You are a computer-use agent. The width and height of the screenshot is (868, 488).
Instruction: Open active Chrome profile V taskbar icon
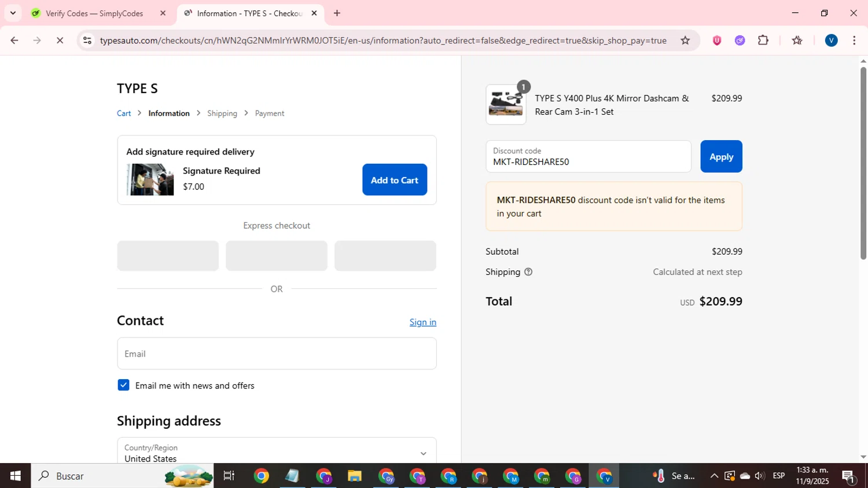click(x=604, y=476)
